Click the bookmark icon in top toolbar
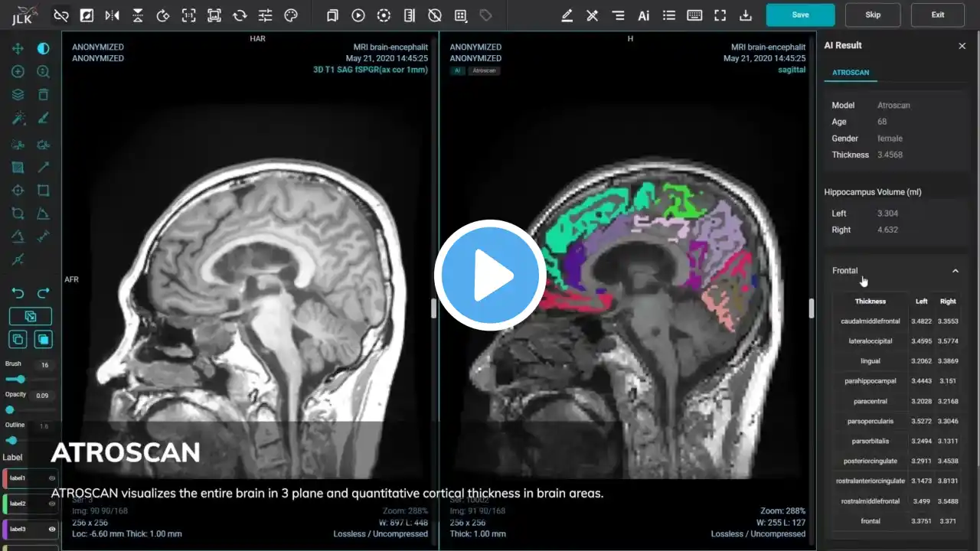The image size is (980, 551). pos(332,15)
